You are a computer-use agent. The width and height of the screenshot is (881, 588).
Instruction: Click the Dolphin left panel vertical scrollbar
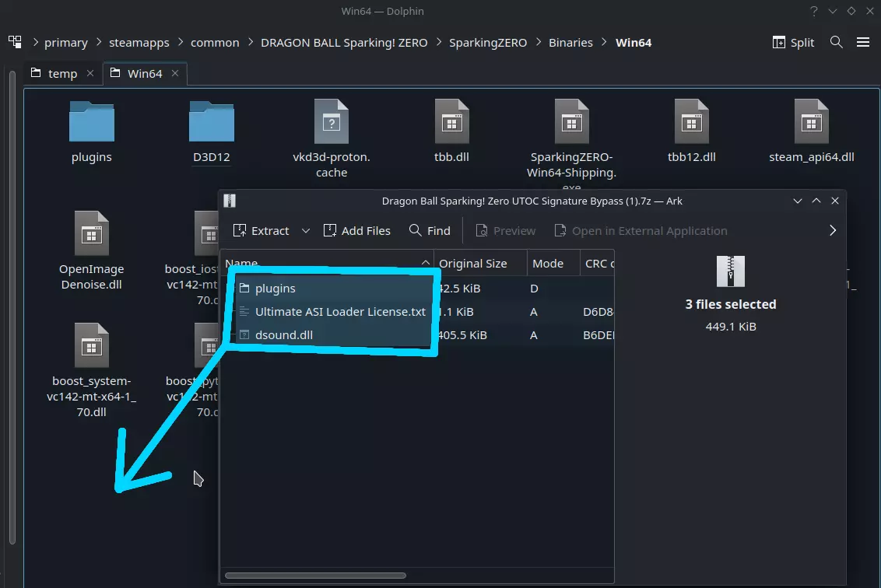12,306
